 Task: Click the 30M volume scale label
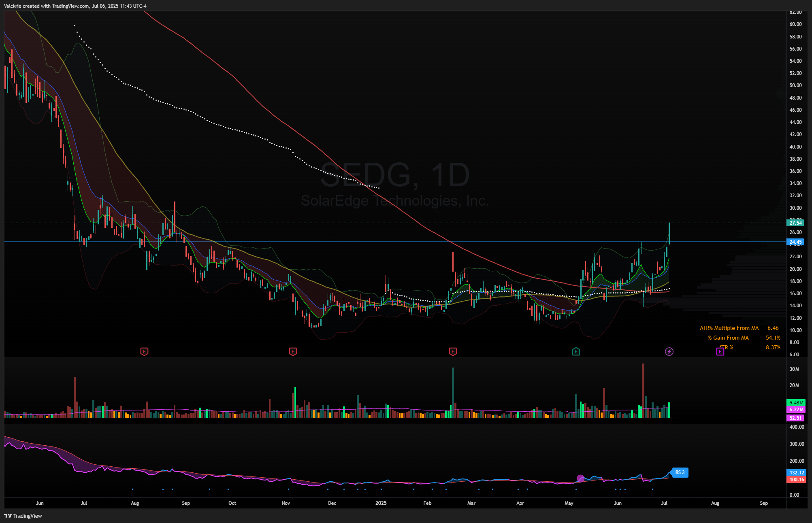(794, 369)
